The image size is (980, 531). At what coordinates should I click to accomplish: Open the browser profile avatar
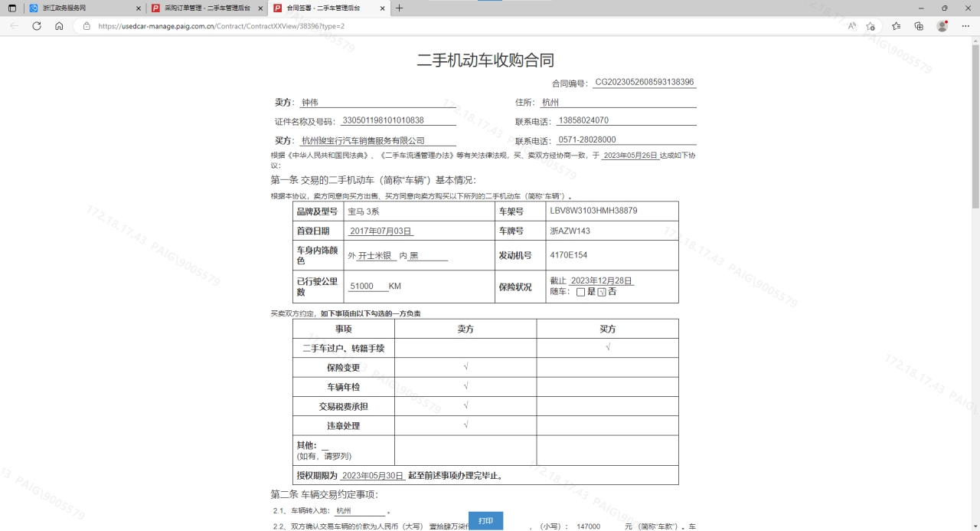[942, 25]
